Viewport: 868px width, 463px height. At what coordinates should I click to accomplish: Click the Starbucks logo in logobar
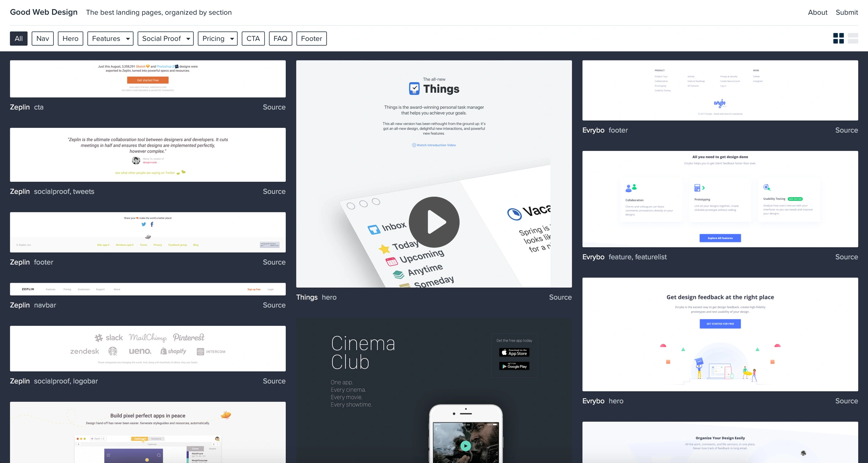[113, 351]
